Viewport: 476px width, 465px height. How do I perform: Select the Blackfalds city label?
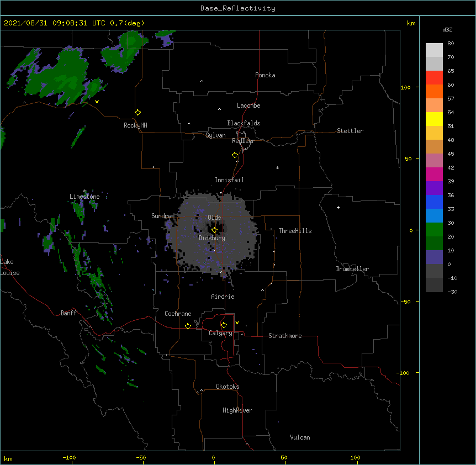point(244,123)
